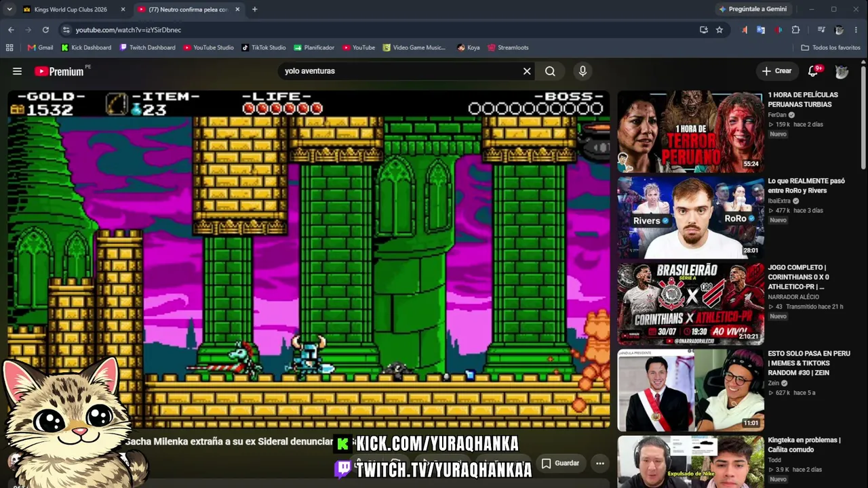The image size is (868, 488).
Task: Open the Zein memes video thumbnail
Action: pyautogui.click(x=690, y=390)
